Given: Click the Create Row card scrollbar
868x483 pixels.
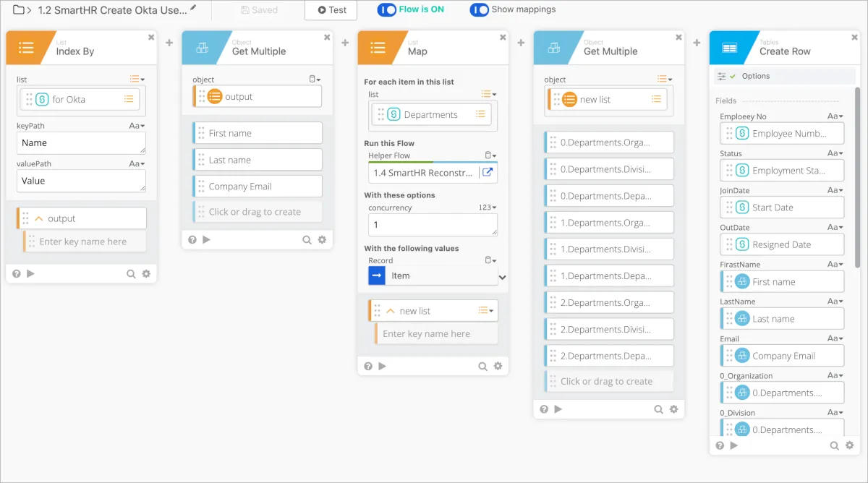Looking at the screenshot, I should 859,177.
